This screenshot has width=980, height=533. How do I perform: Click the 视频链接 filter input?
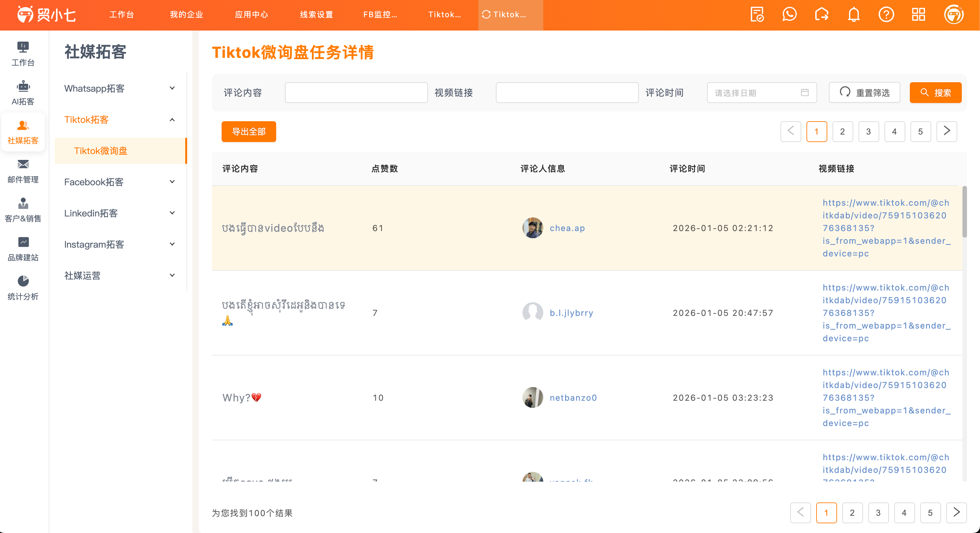(x=567, y=92)
